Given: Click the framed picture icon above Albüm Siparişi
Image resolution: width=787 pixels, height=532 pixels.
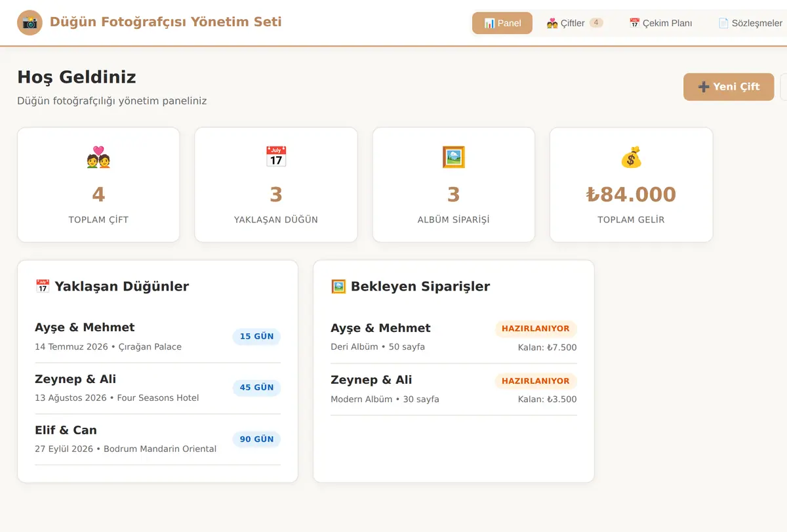Looking at the screenshot, I should pyautogui.click(x=454, y=157).
